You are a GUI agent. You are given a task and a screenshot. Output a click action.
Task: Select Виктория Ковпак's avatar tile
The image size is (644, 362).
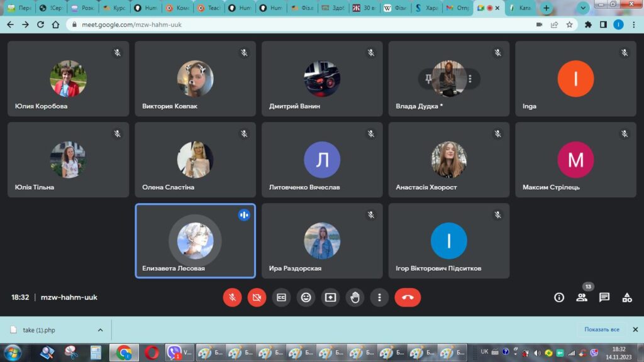(x=195, y=79)
